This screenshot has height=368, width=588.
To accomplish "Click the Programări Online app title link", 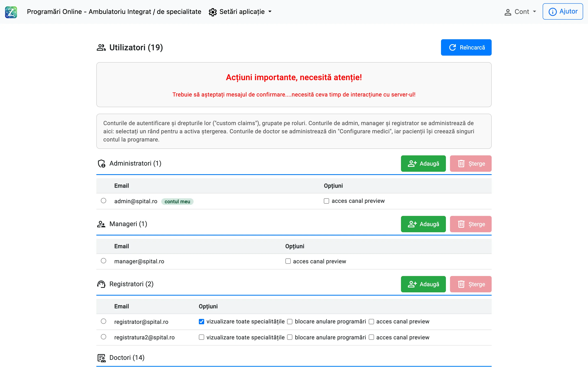I will click(114, 12).
